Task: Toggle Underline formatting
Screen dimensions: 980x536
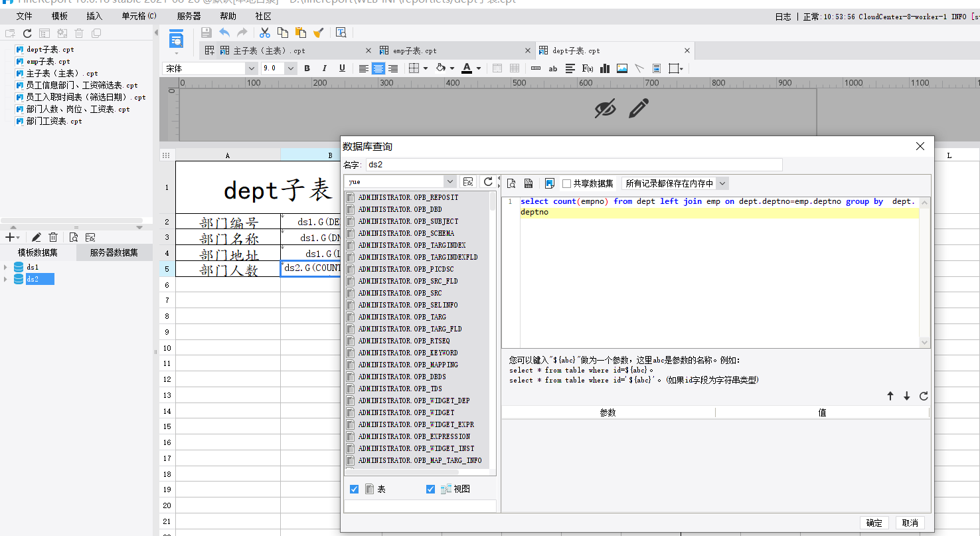Action: click(342, 68)
